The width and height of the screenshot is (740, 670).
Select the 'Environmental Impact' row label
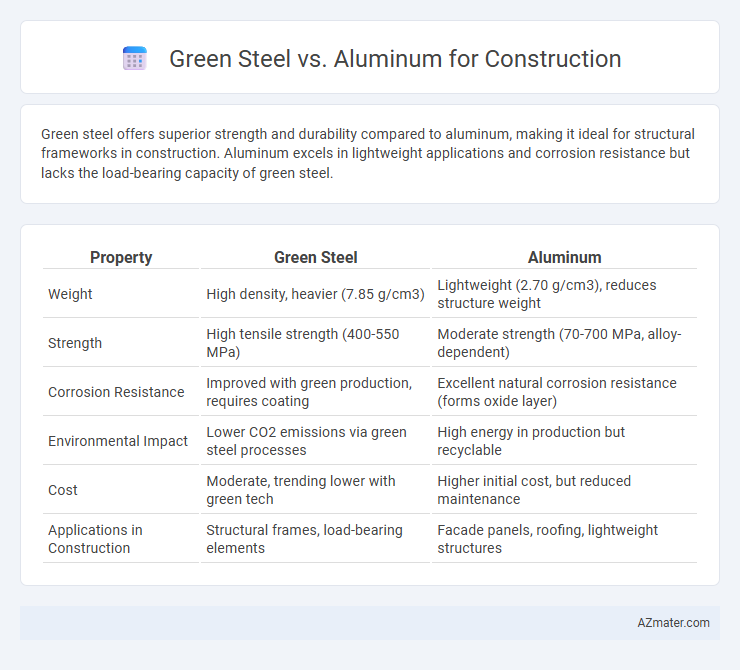pos(118,441)
